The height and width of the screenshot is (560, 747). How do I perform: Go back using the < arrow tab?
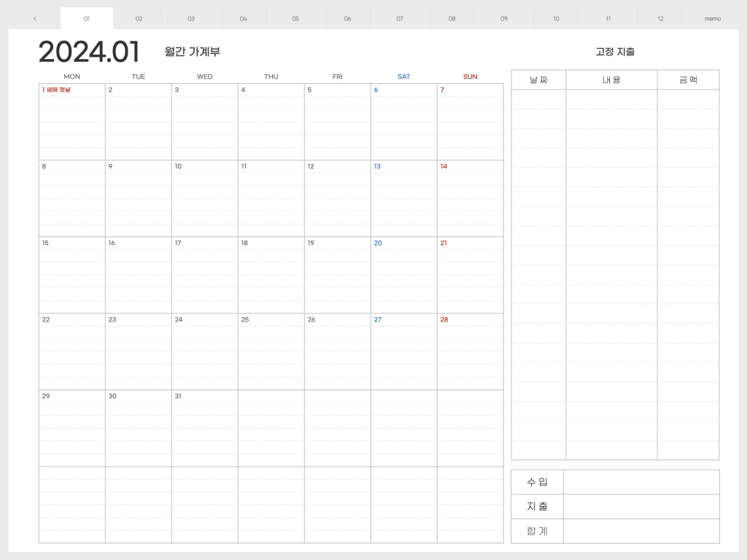point(34,18)
